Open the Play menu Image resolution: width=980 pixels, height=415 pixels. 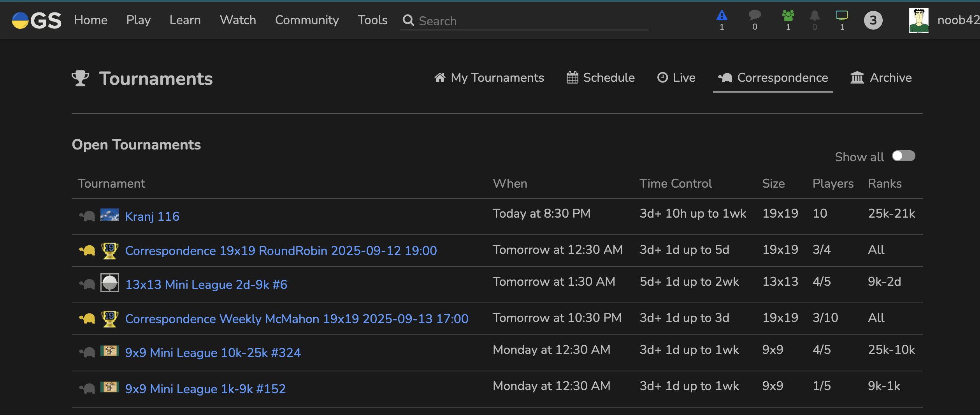[x=138, y=20]
